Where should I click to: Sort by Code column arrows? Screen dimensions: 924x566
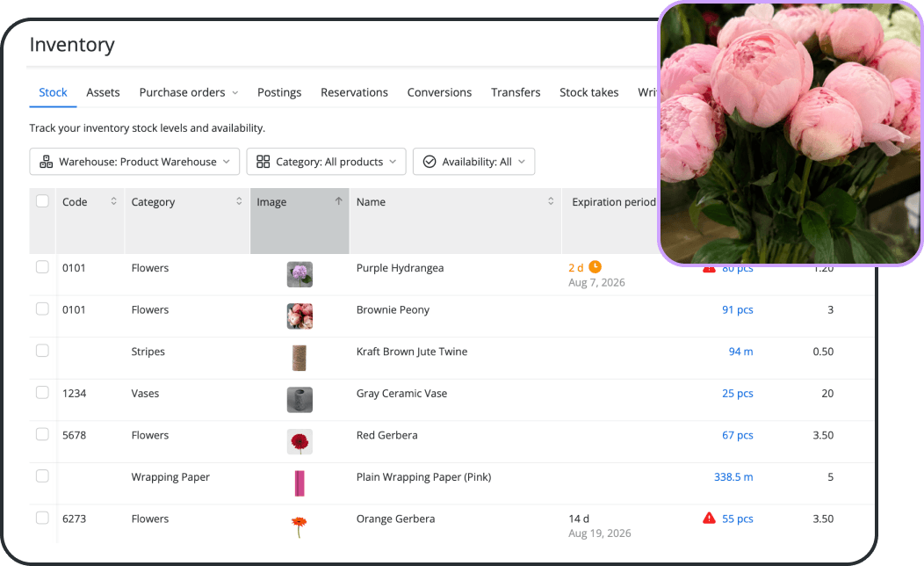[x=113, y=201]
